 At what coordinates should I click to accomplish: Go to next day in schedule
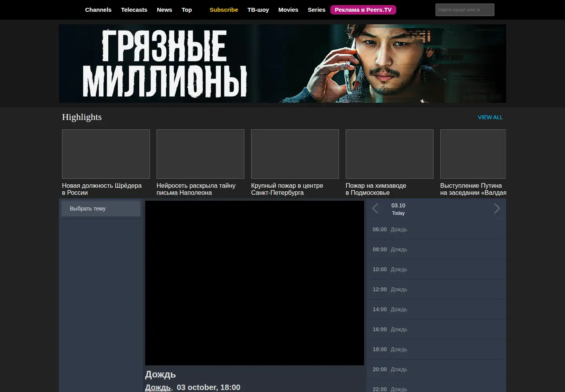(497, 209)
